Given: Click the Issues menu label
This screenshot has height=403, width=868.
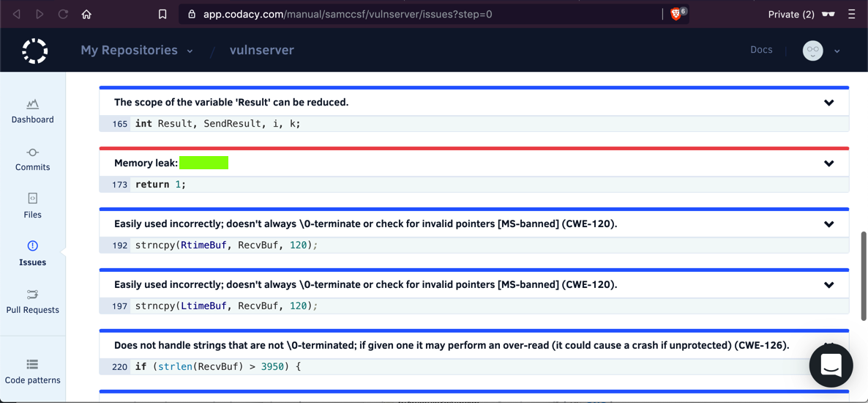Looking at the screenshot, I should coord(33,263).
